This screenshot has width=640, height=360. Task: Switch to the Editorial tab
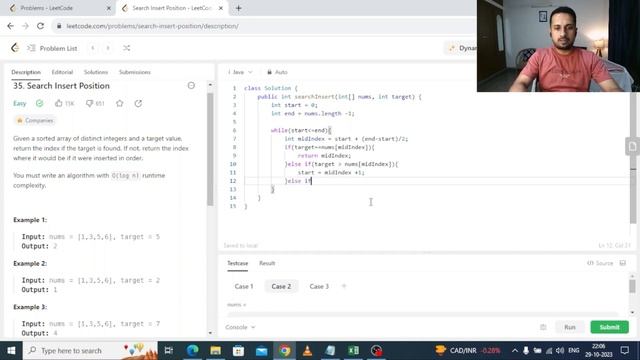[62, 72]
